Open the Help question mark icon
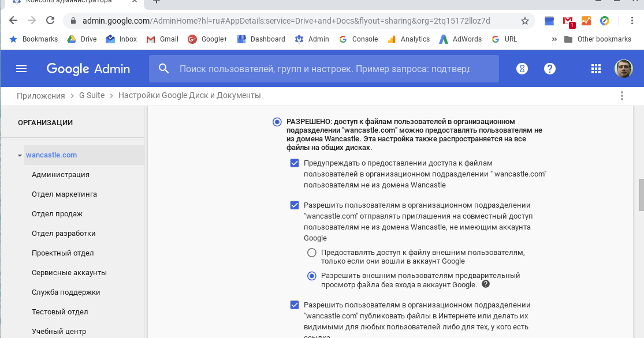The width and height of the screenshot is (644, 338). 549,69
